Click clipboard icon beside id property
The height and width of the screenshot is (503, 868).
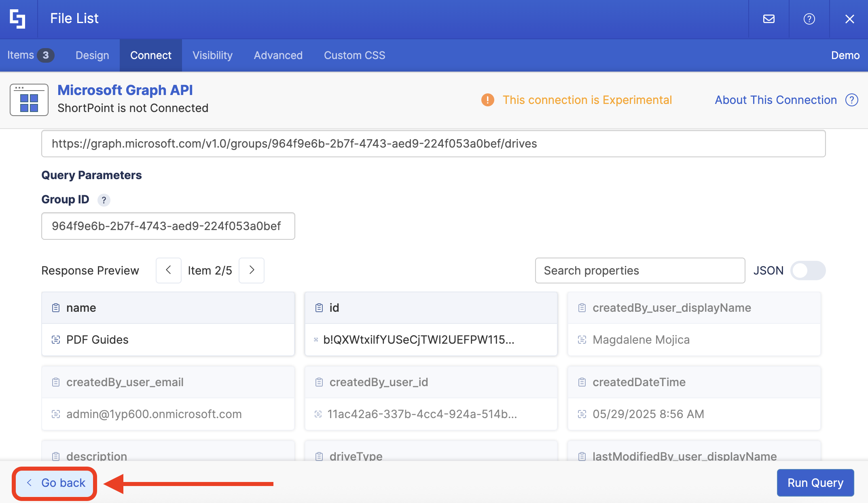(319, 308)
